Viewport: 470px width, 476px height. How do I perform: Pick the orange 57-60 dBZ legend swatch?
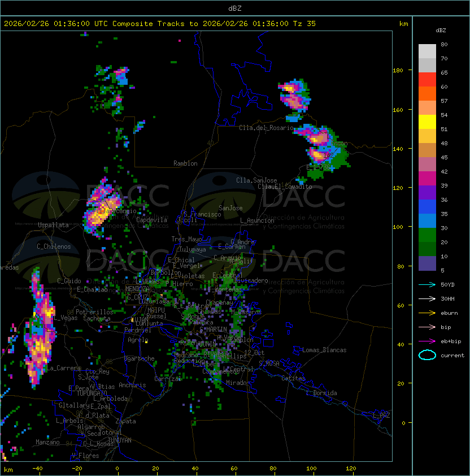click(x=427, y=94)
